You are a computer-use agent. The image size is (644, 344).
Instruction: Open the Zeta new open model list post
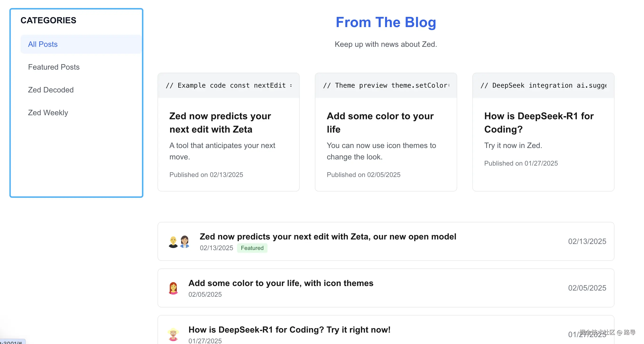328,236
